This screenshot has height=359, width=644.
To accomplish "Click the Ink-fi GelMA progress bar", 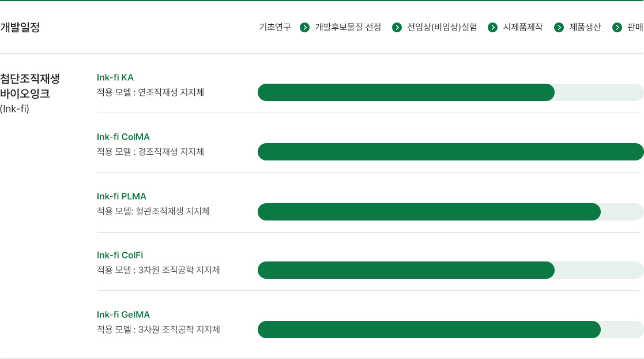I will [450, 330].
